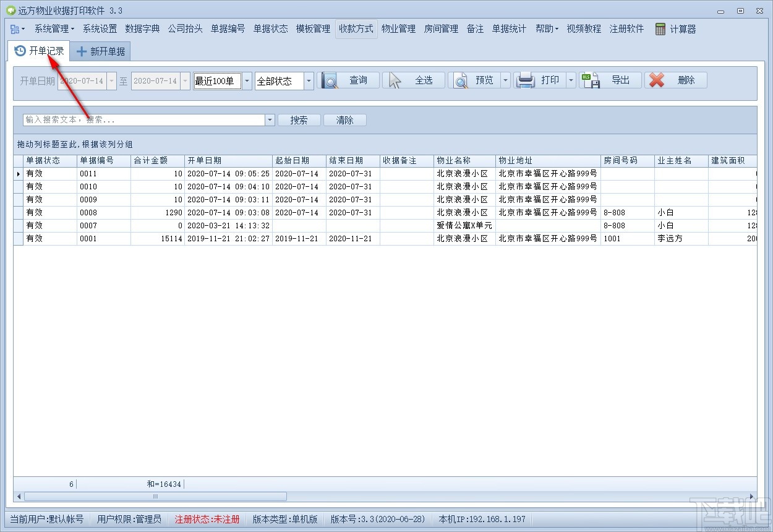The width and height of the screenshot is (773, 532).
Task: Open the 帮助 help menu
Action: 544,28
